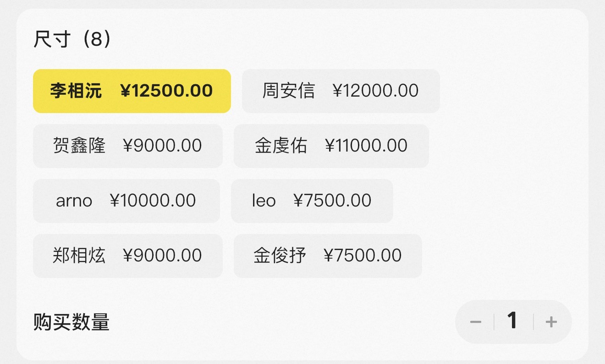Click the ¥9000.00 price beside 郑相炫
The height and width of the screenshot is (364, 605).
162,255
